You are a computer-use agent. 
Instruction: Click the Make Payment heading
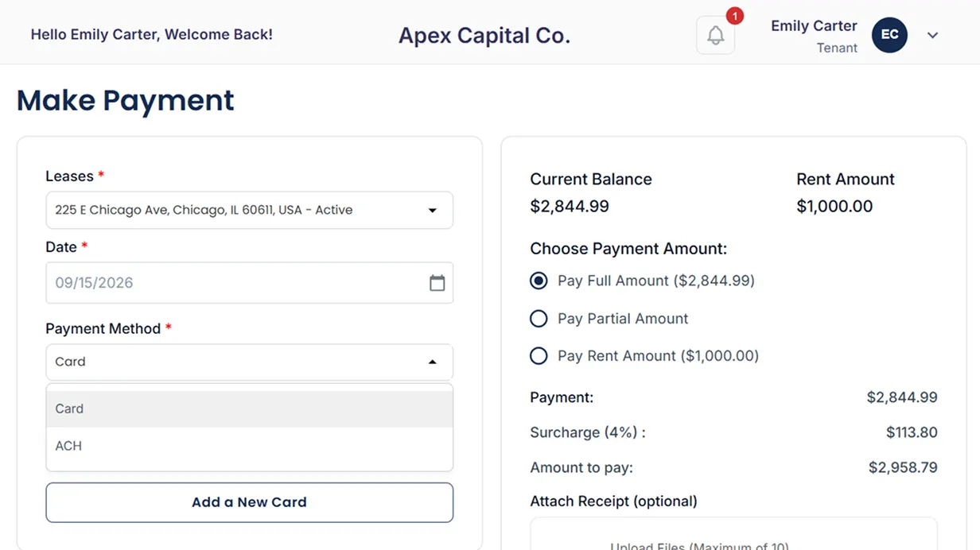point(126,101)
